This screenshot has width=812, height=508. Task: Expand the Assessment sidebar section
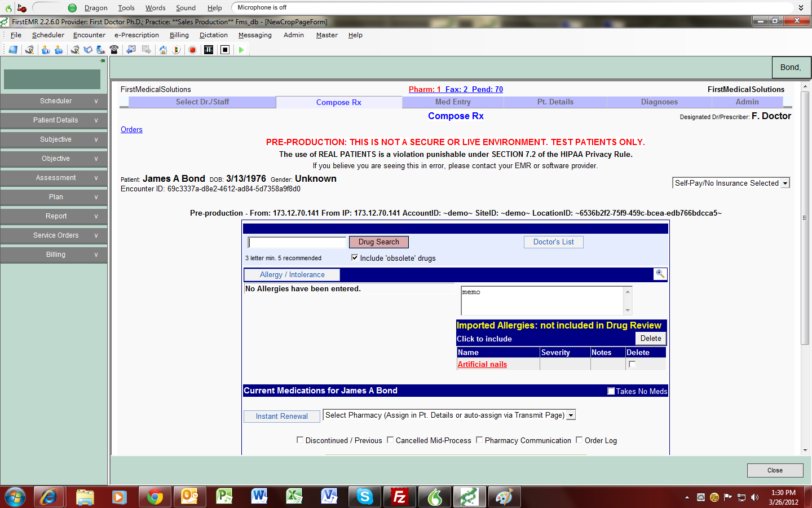tap(54, 178)
